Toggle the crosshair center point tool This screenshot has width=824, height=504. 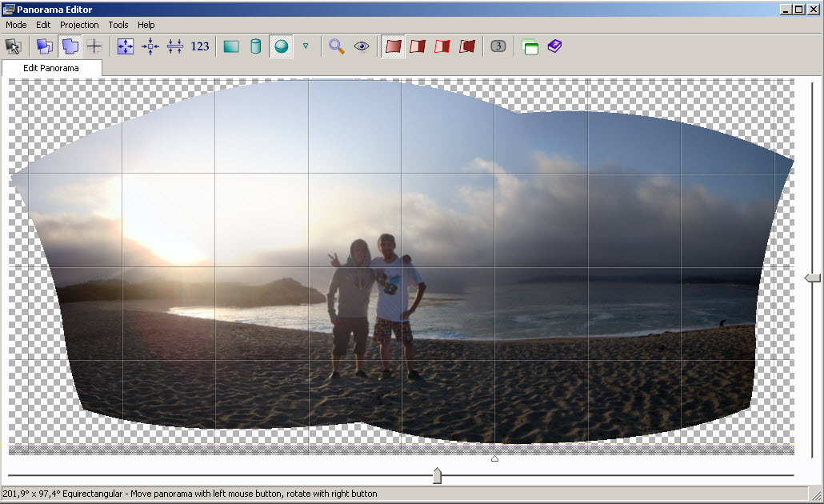pos(94,46)
